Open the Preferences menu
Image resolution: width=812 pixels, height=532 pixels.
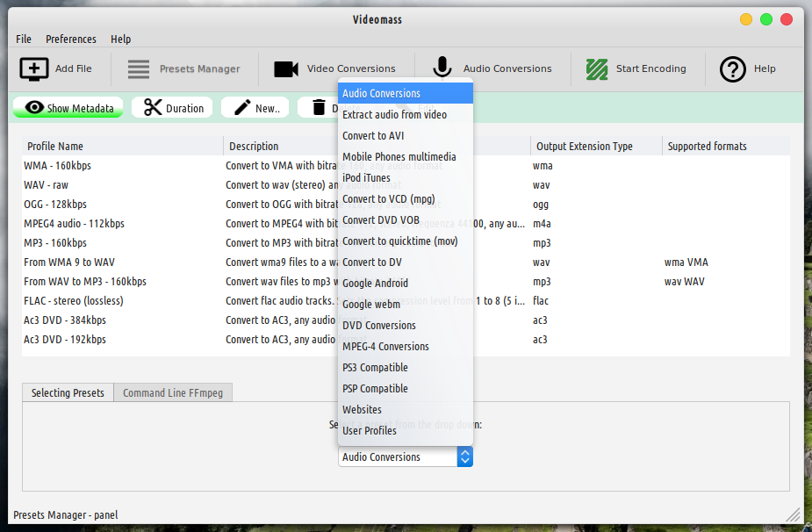point(71,39)
